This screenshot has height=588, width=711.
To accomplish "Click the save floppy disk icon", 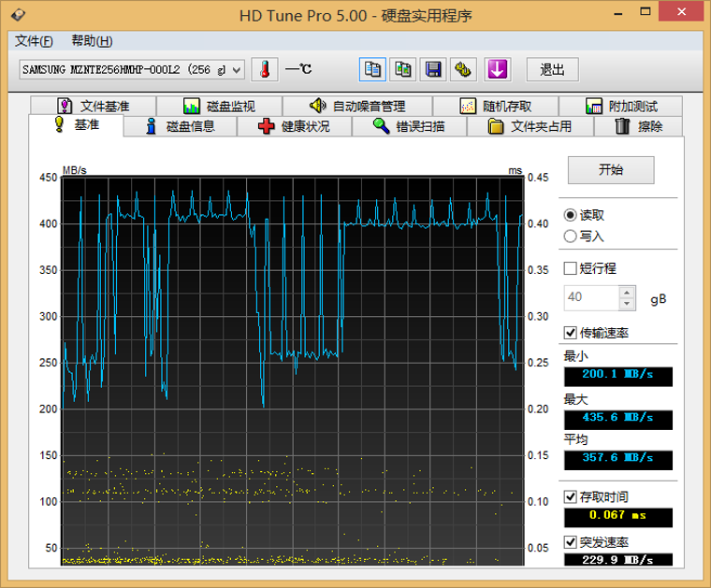I will (x=432, y=69).
